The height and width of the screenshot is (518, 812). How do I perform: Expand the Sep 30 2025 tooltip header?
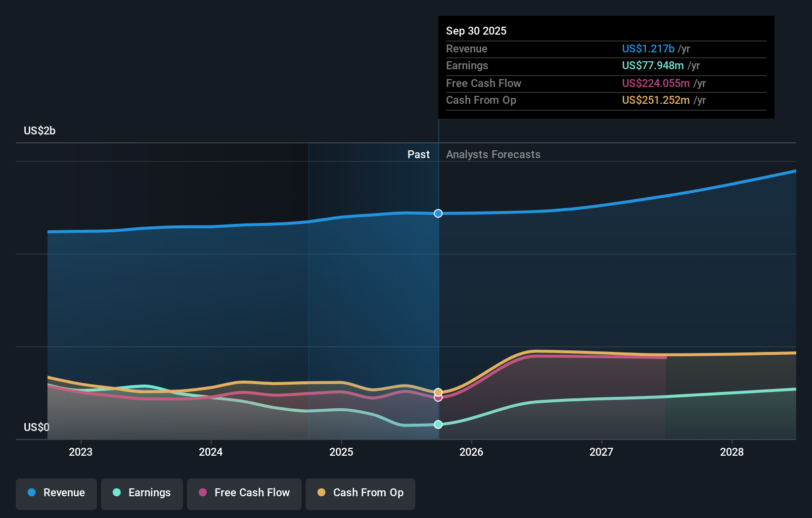[476, 31]
